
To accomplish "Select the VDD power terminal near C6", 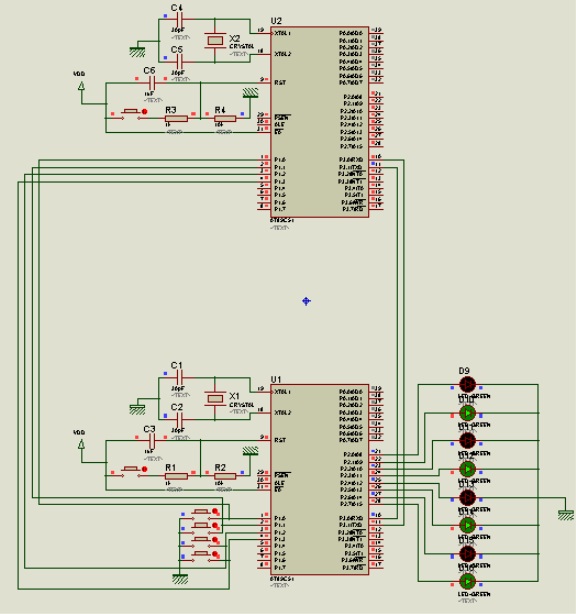I will tap(81, 86).
